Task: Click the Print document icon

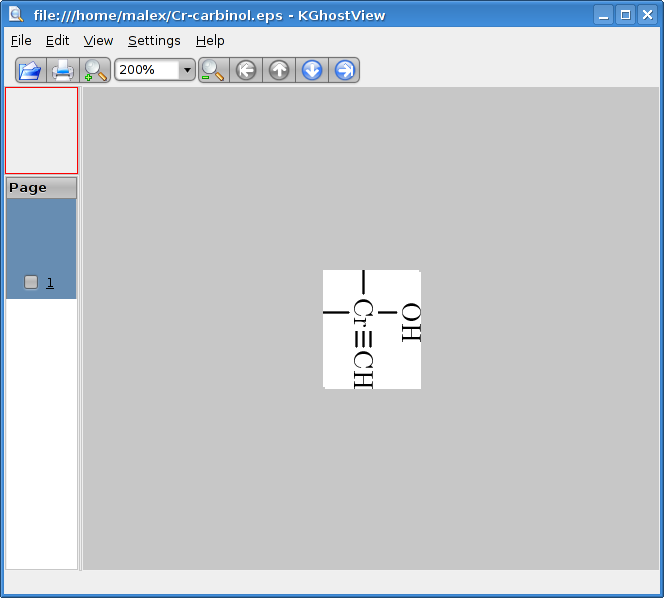Action: (63, 70)
